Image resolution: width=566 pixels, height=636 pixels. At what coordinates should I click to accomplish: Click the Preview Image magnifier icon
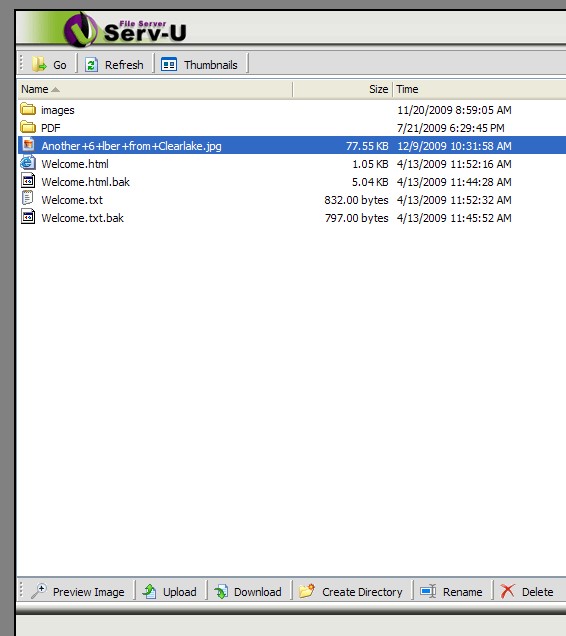(39, 591)
